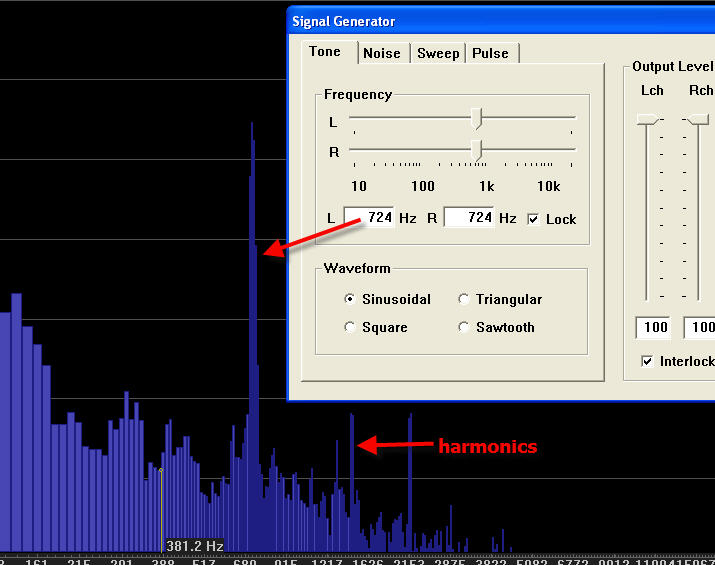Click the R frequency slider thumb
Screen dimensions: 715x565
point(476,150)
